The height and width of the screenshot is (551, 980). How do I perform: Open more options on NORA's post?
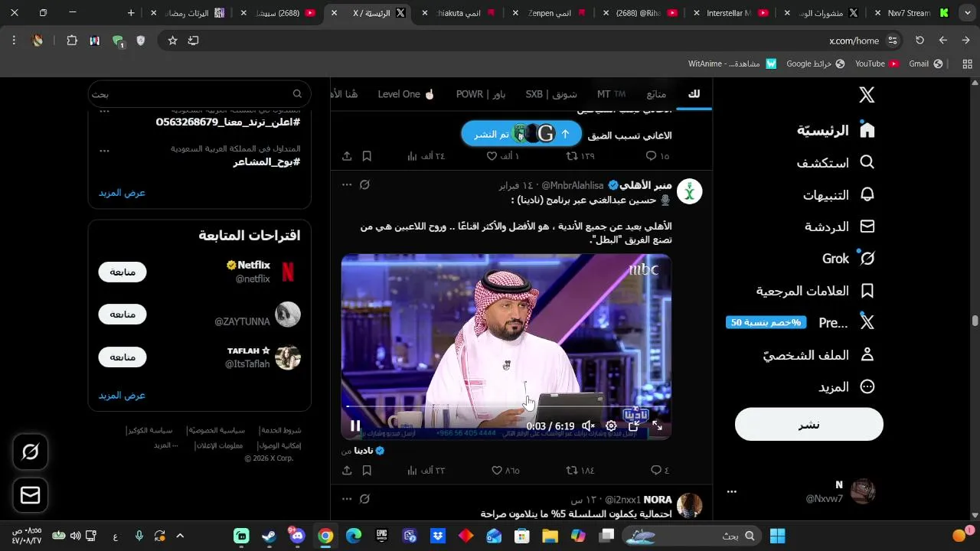(x=347, y=499)
